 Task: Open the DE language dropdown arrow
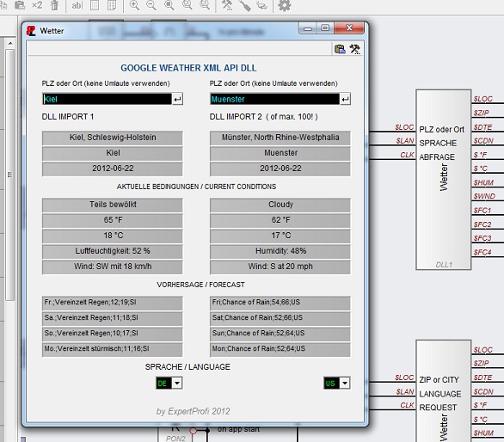177,384
